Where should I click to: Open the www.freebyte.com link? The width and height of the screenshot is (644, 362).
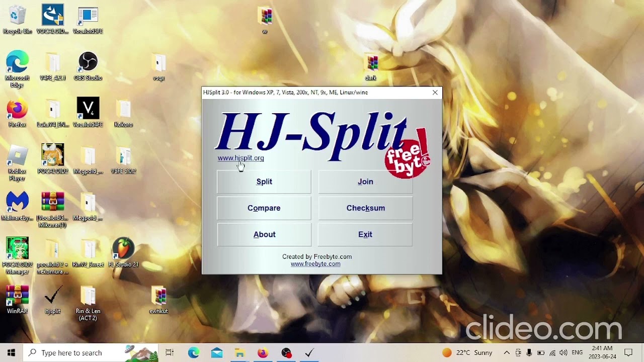(x=315, y=264)
